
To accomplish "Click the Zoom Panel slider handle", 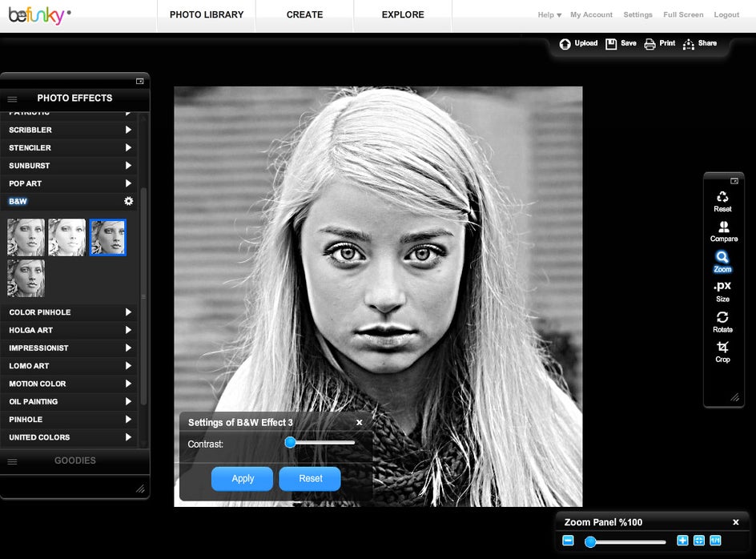I will click(x=590, y=542).
